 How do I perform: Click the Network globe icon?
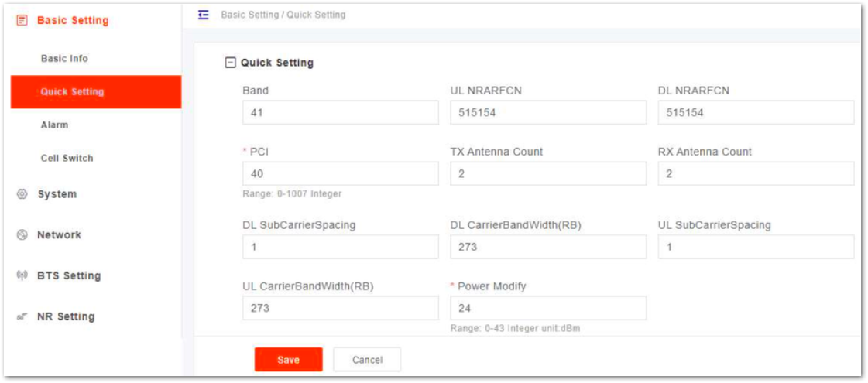[22, 234]
